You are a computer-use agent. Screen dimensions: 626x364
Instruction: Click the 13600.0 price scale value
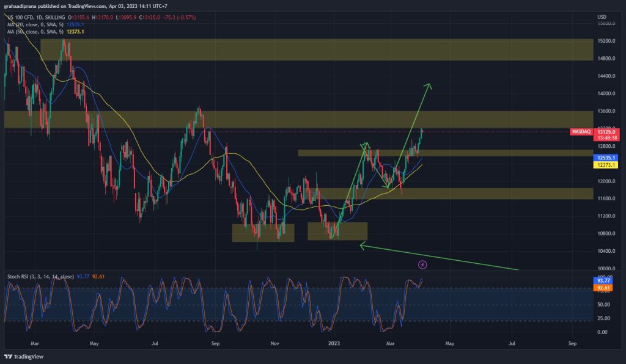click(606, 111)
